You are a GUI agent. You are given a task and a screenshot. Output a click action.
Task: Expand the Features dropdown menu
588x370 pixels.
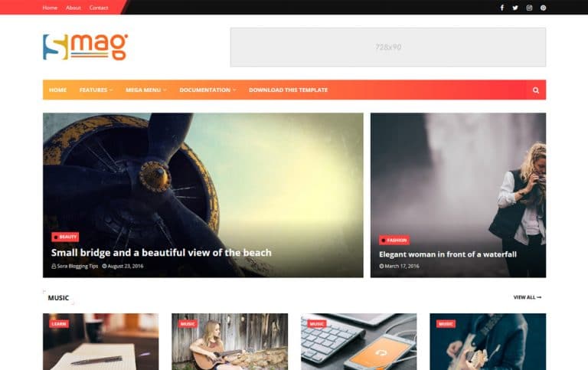coord(96,90)
